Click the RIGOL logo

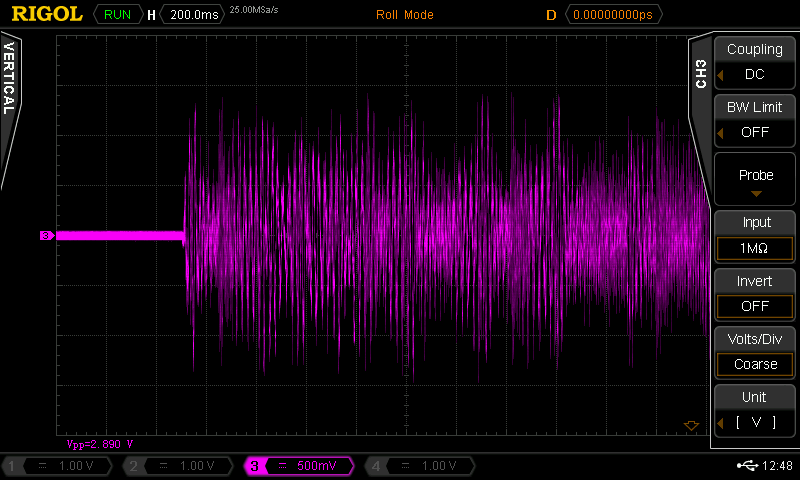(46, 14)
